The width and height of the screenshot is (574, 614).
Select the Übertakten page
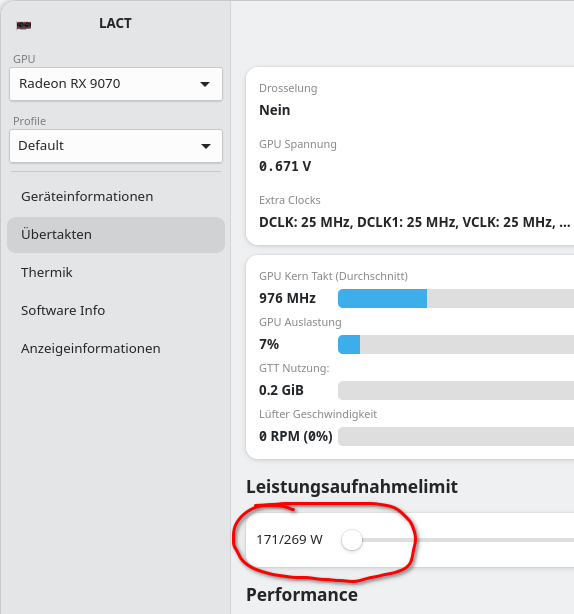tap(116, 235)
